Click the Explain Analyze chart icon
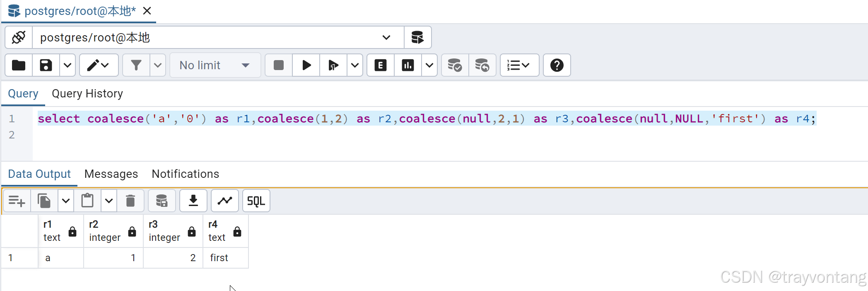The width and height of the screenshot is (868, 291). pos(408,65)
